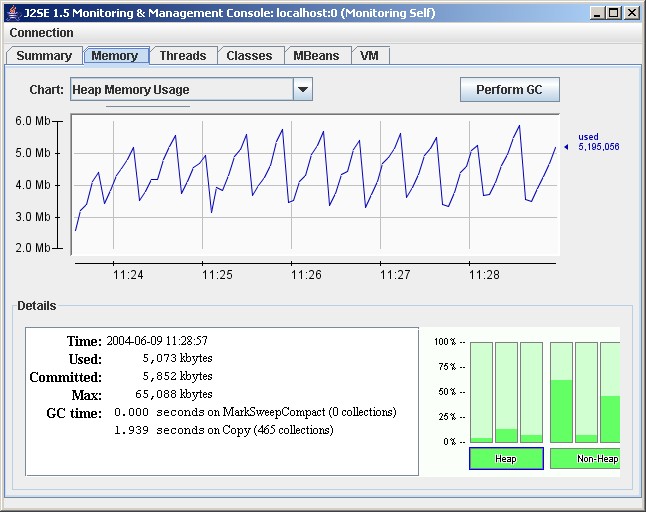
Task: Go to the Threads tab
Action: [182, 56]
